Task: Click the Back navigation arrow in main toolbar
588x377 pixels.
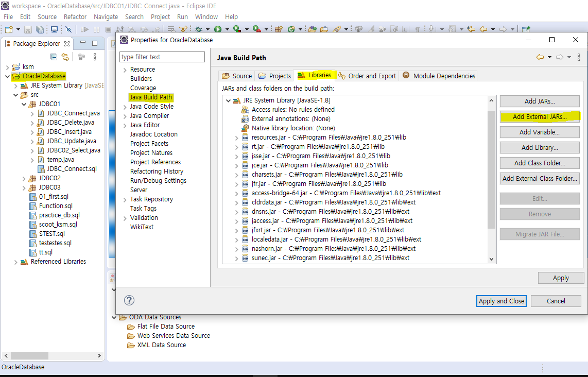Action: [483, 29]
